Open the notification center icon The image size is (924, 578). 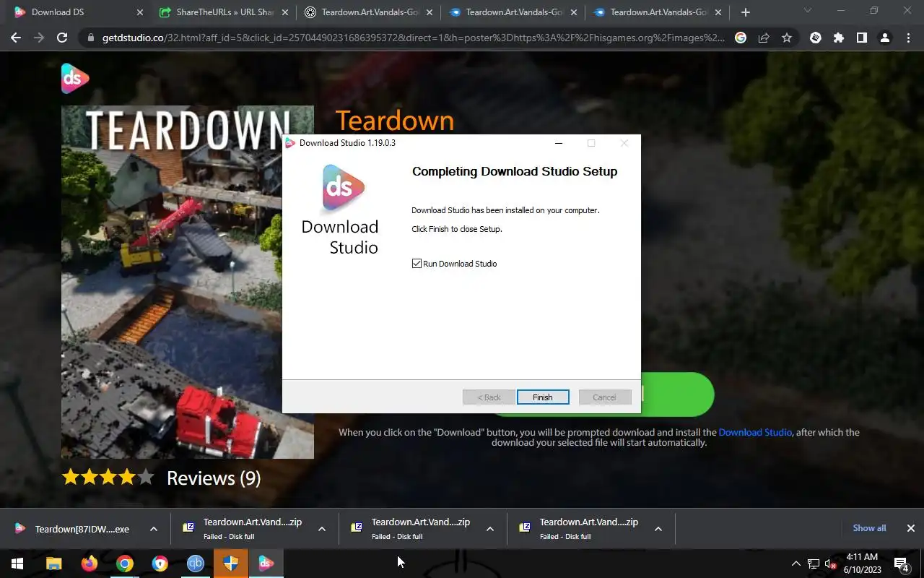click(901, 564)
